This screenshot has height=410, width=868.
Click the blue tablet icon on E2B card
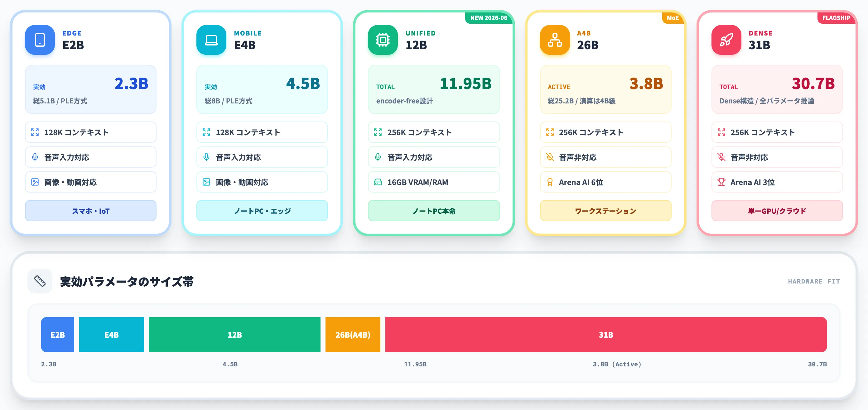coord(40,40)
